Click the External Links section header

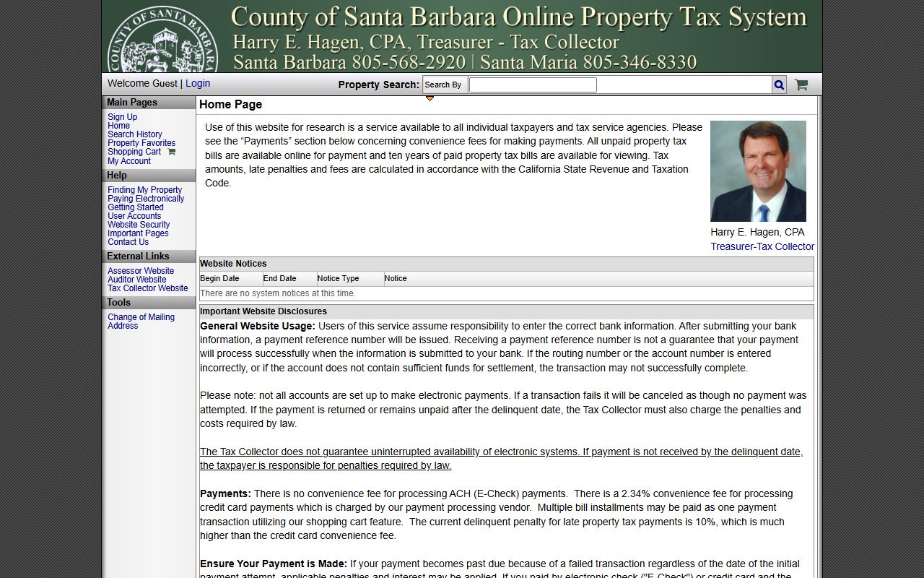(149, 256)
